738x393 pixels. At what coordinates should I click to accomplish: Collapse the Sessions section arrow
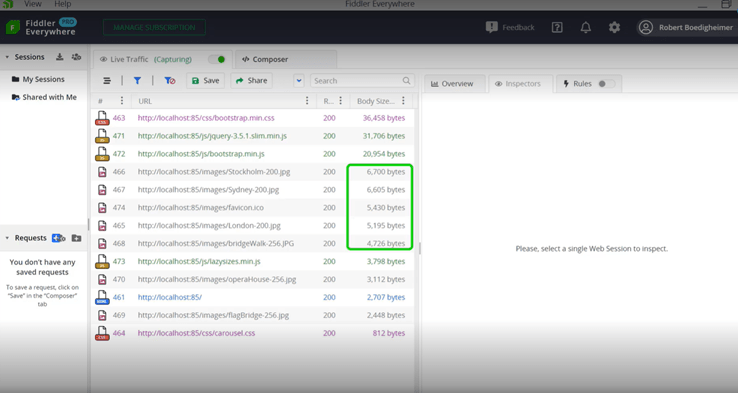pos(7,57)
